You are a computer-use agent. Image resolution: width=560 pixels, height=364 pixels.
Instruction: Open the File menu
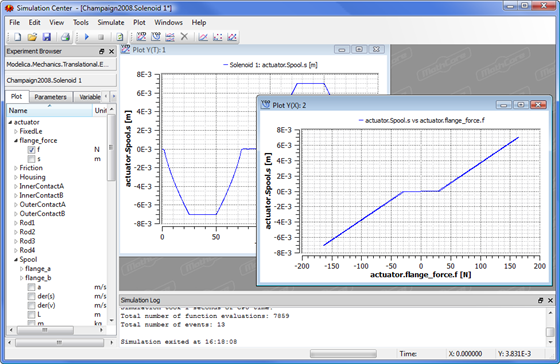click(x=15, y=23)
